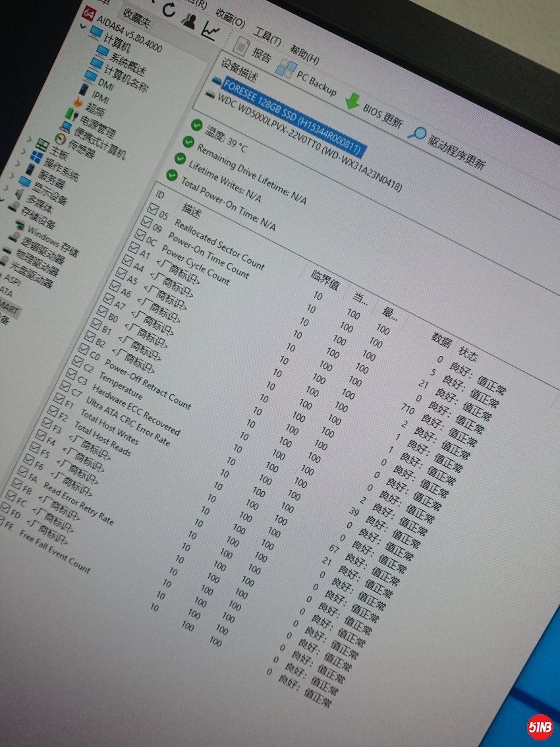
Task: Click the 显示设备 monitor icon
Action: click(x=25, y=181)
